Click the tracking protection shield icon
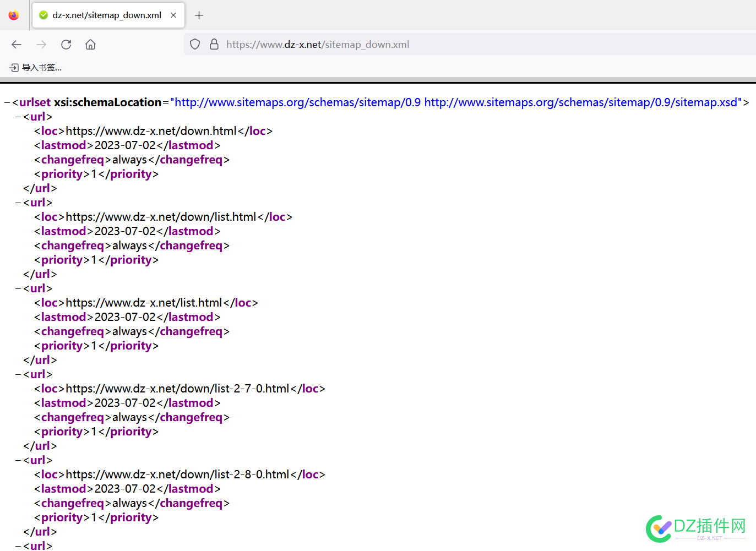756x551 pixels. coord(195,44)
